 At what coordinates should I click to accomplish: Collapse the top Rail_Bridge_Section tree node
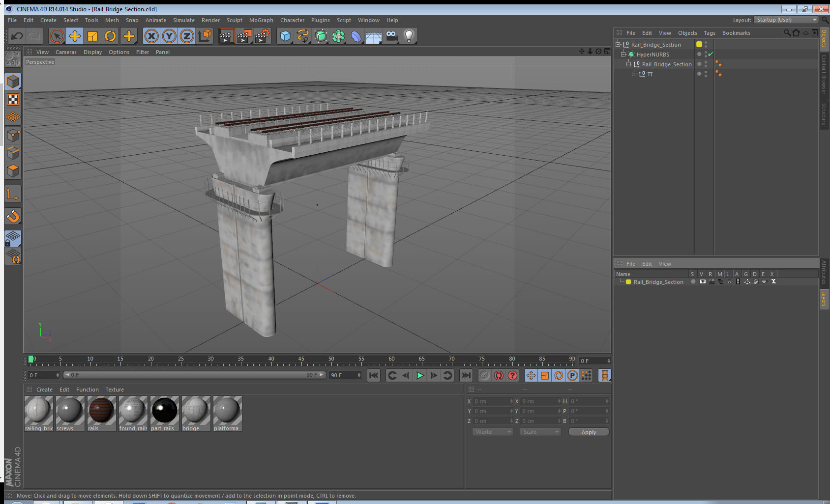618,44
